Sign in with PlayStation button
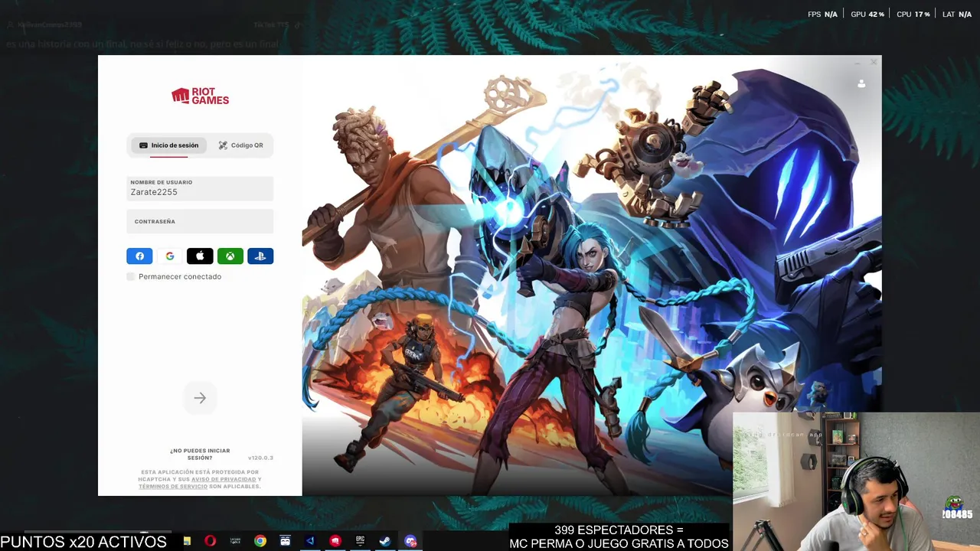The height and width of the screenshot is (551, 980). pos(260,256)
